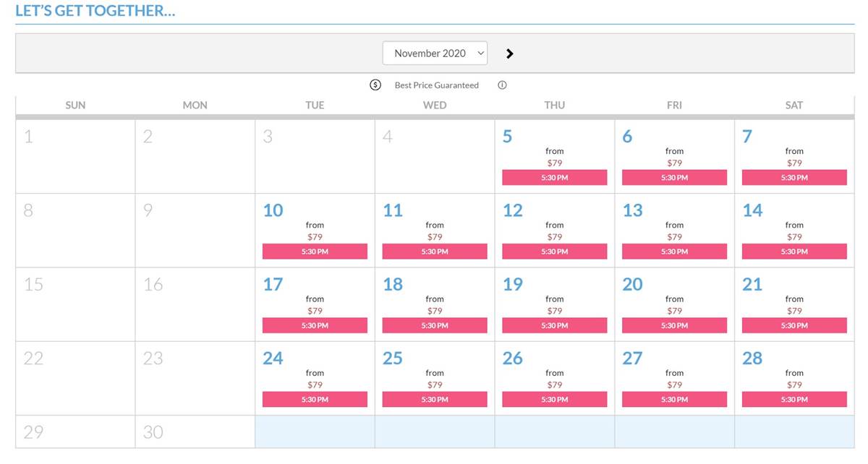Select the 5:30 PM slot on November 24

click(315, 400)
